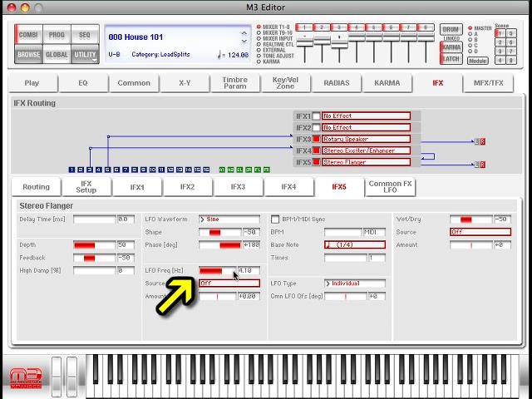Open IFX Setup sub-tab

pyautogui.click(x=86, y=187)
